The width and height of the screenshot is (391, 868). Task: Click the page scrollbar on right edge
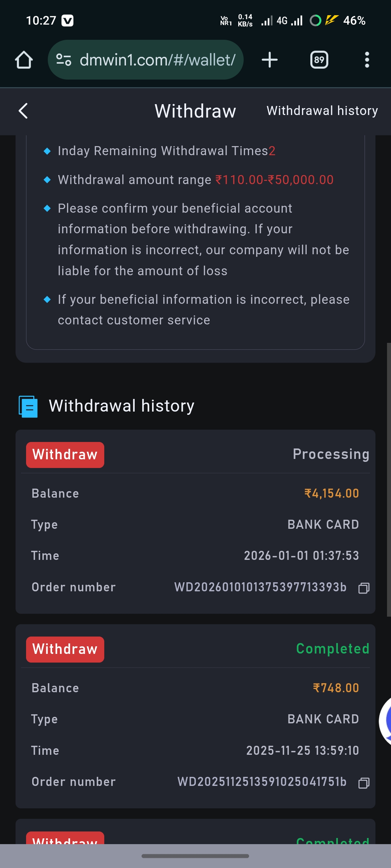pyautogui.click(x=388, y=479)
